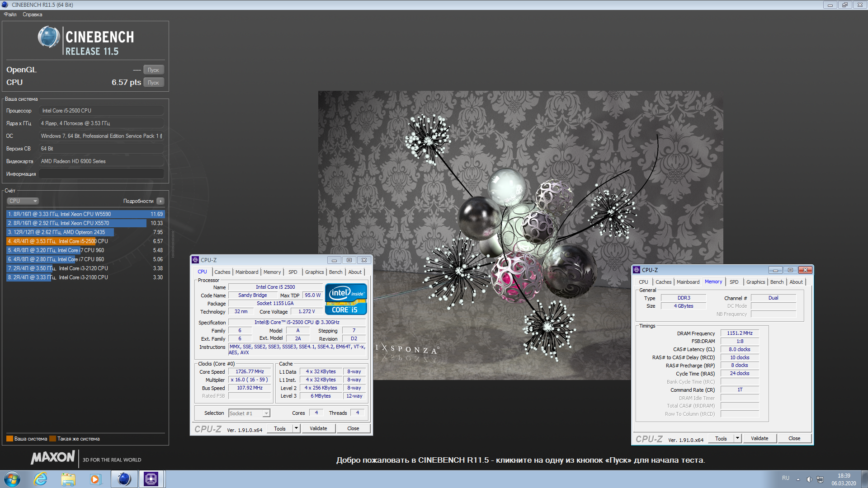Click the Intel Core i5 badge in CPU-Z
Image resolution: width=868 pixels, height=488 pixels.
pyautogui.click(x=346, y=299)
